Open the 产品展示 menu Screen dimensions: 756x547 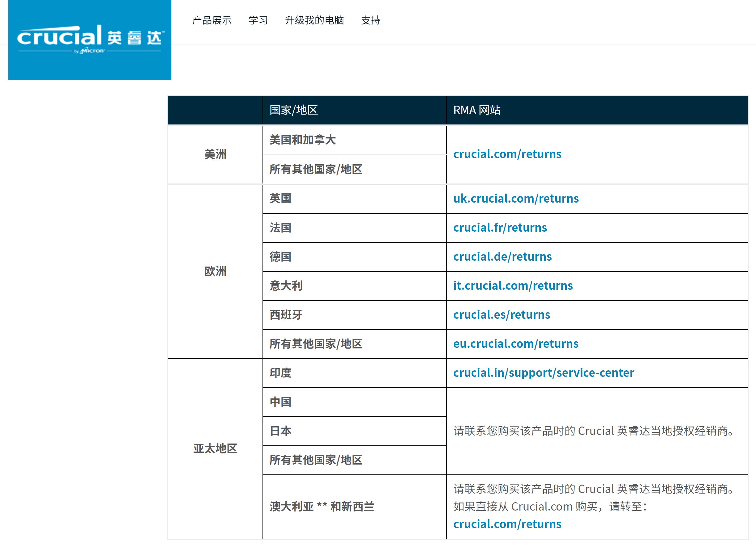[212, 20]
